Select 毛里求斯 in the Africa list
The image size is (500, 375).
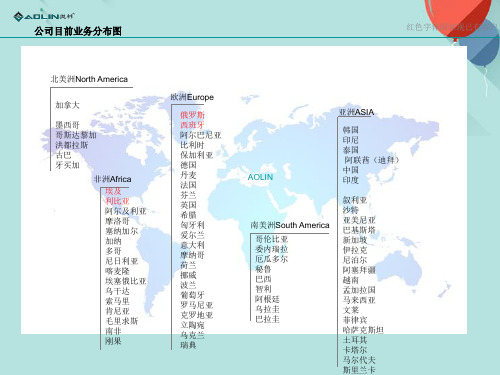[122, 321]
